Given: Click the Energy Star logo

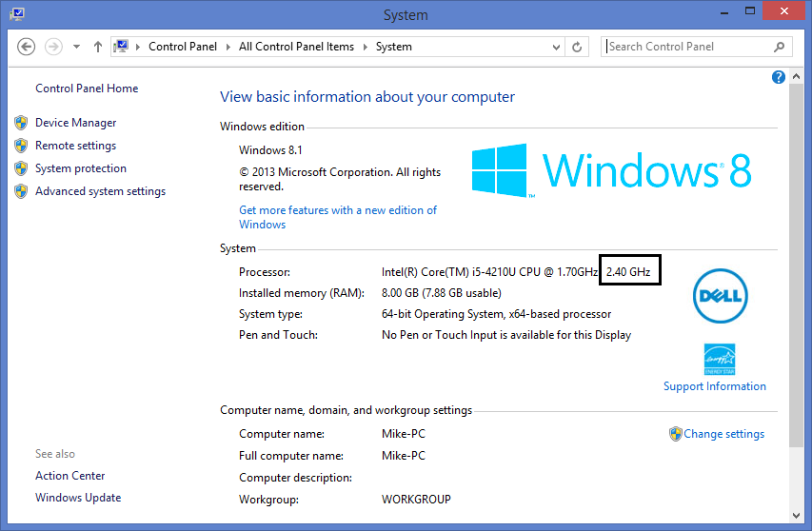Looking at the screenshot, I should click(x=720, y=359).
